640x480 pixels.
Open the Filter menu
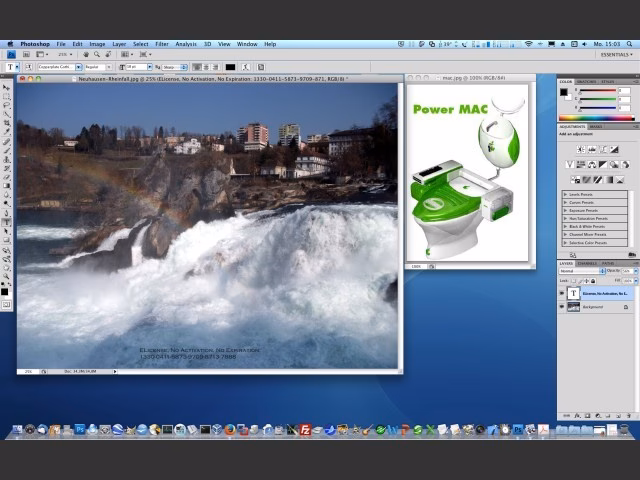click(162, 44)
